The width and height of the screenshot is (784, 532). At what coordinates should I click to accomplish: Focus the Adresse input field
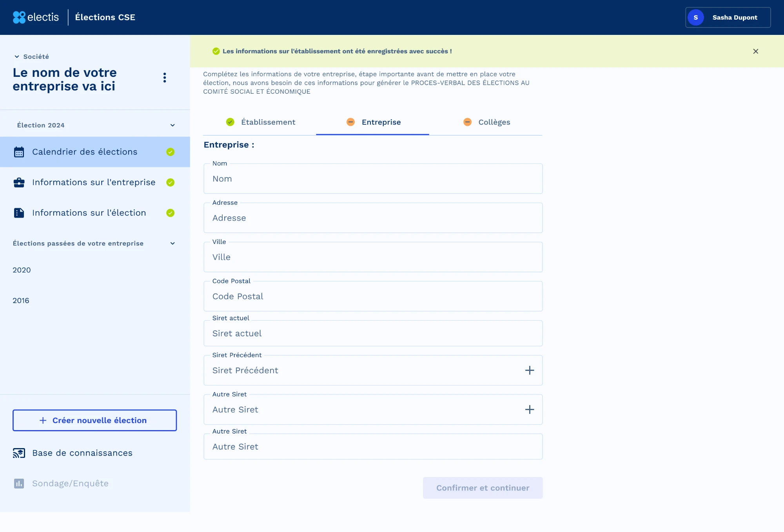tap(373, 218)
